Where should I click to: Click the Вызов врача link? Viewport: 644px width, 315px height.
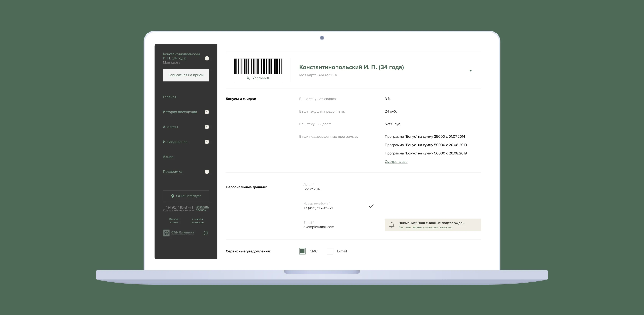(x=174, y=221)
